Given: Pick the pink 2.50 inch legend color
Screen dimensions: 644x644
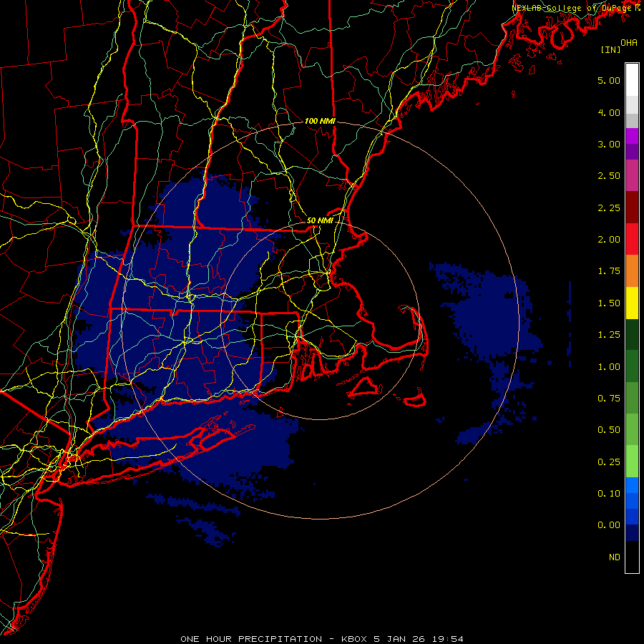Looking at the screenshot, I should coord(632,175).
